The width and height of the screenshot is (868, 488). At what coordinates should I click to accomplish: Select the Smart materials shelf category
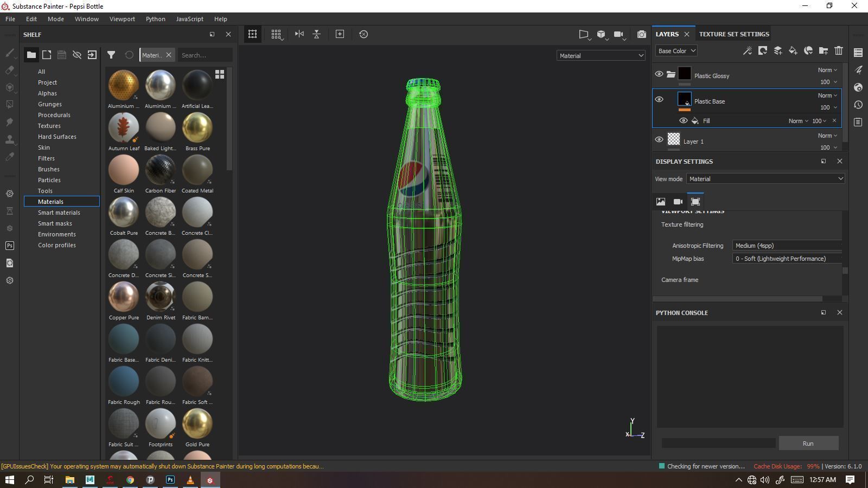pyautogui.click(x=59, y=213)
